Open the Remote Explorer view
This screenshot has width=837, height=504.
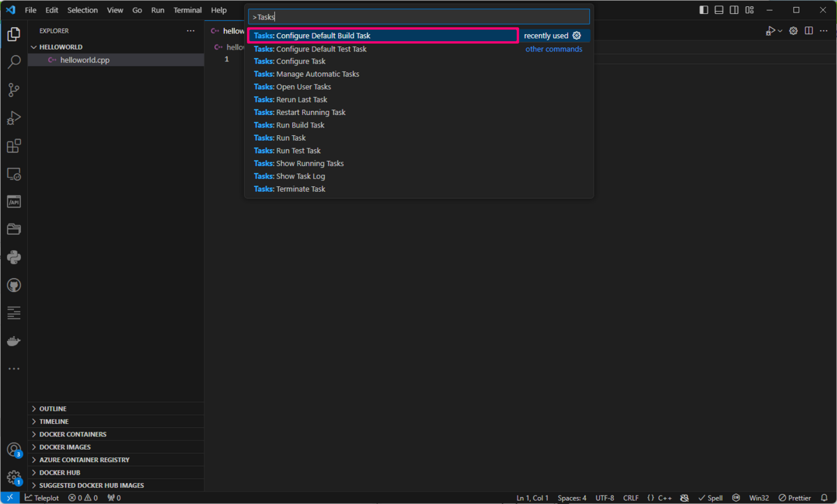click(14, 174)
